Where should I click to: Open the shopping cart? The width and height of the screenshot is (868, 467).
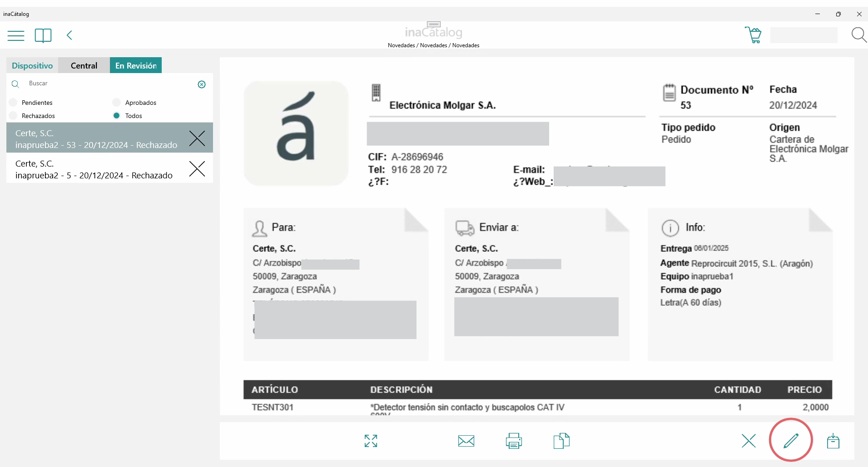tap(753, 35)
